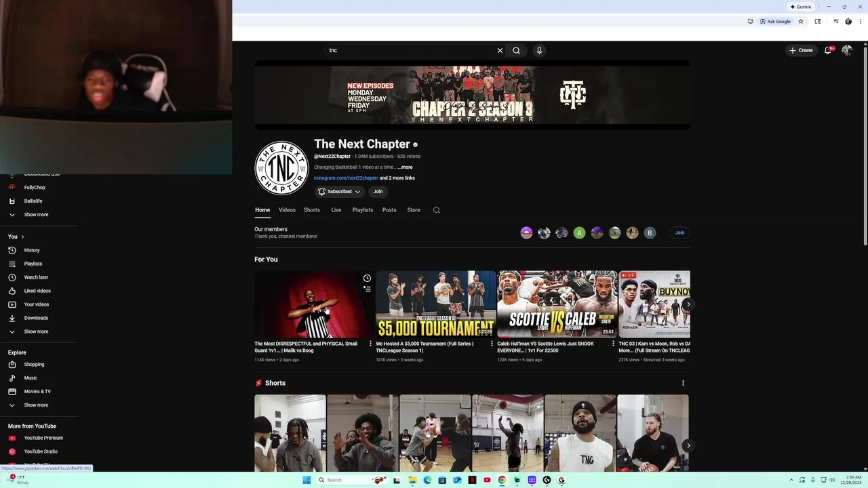The height and width of the screenshot is (488, 868).
Task: Switch to the Store tab
Action: 414,210
